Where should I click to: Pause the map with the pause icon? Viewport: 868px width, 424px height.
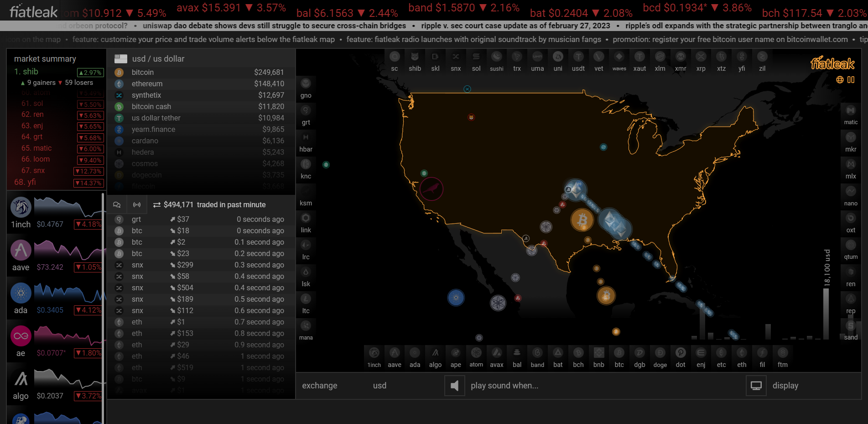[851, 80]
